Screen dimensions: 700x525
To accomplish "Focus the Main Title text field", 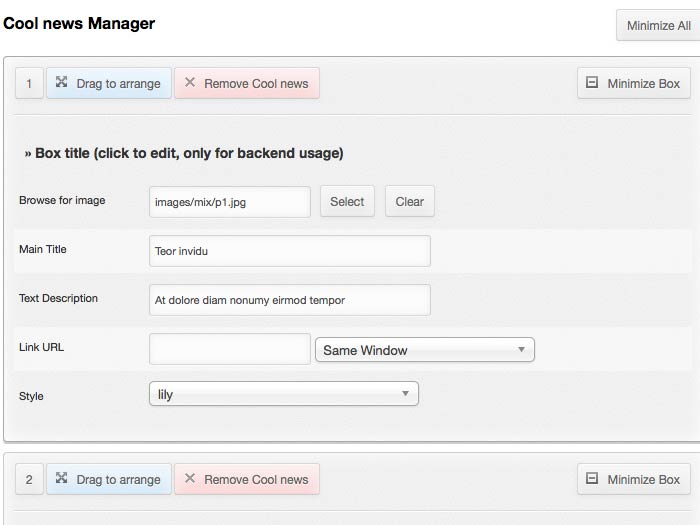I will pyautogui.click(x=289, y=251).
